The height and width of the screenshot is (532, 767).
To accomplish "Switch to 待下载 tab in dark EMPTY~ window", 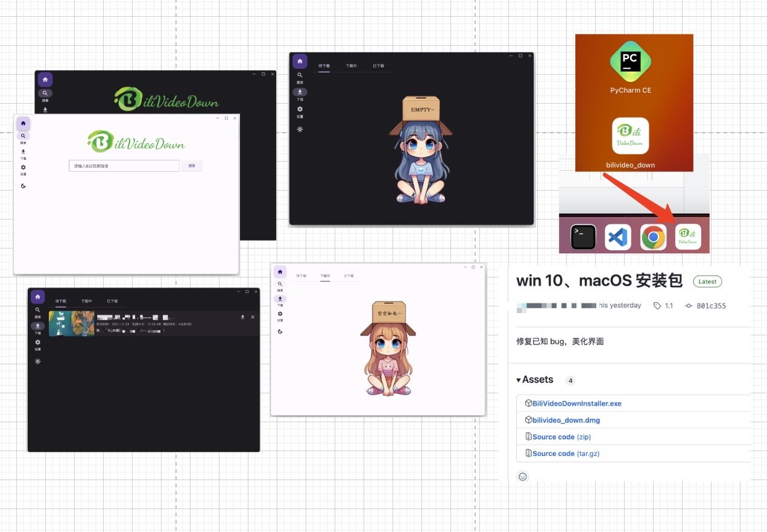I will tap(324, 65).
